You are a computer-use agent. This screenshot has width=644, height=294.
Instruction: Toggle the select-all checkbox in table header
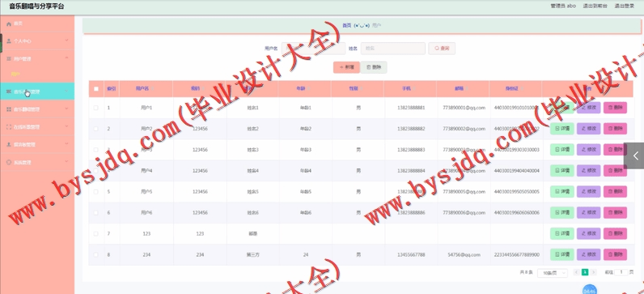(x=96, y=89)
